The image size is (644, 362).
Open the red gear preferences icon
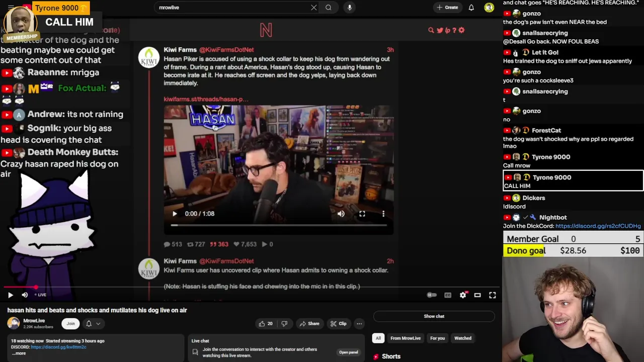461,30
